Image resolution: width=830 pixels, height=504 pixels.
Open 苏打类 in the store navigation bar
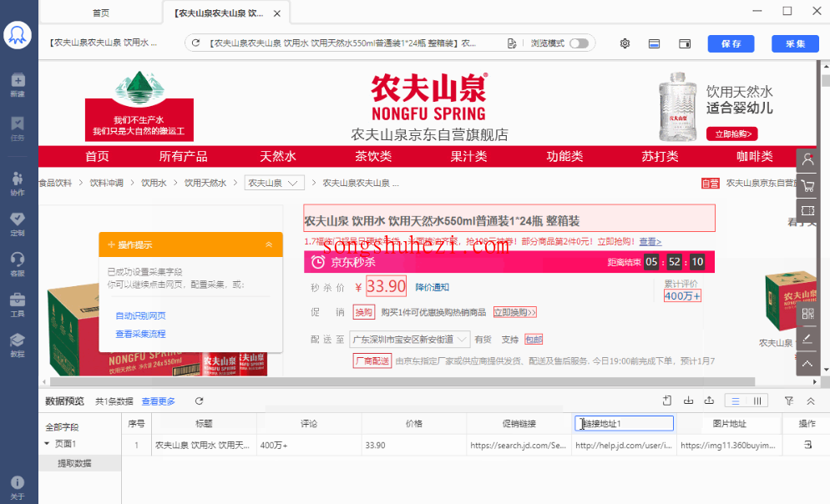click(660, 157)
